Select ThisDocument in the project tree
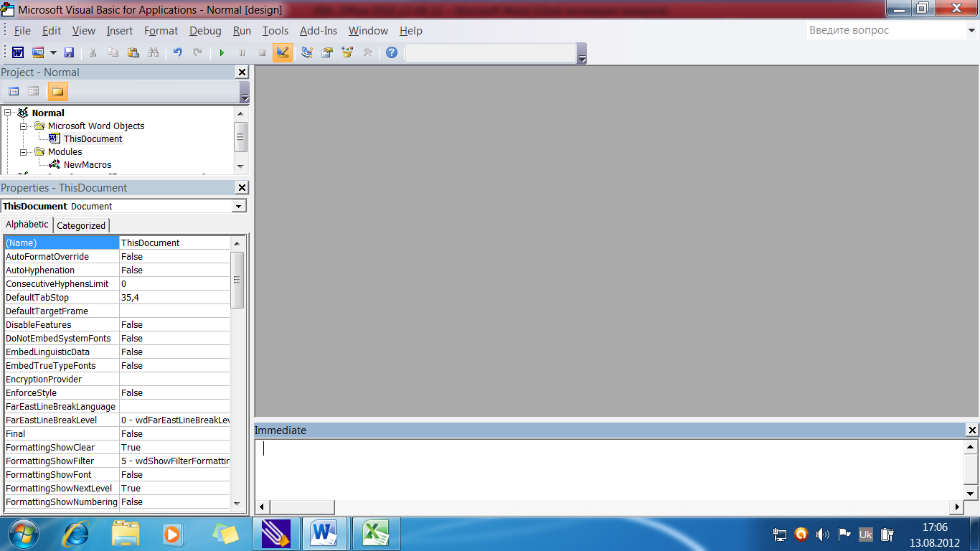This screenshot has height=551, width=980. [93, 138]
